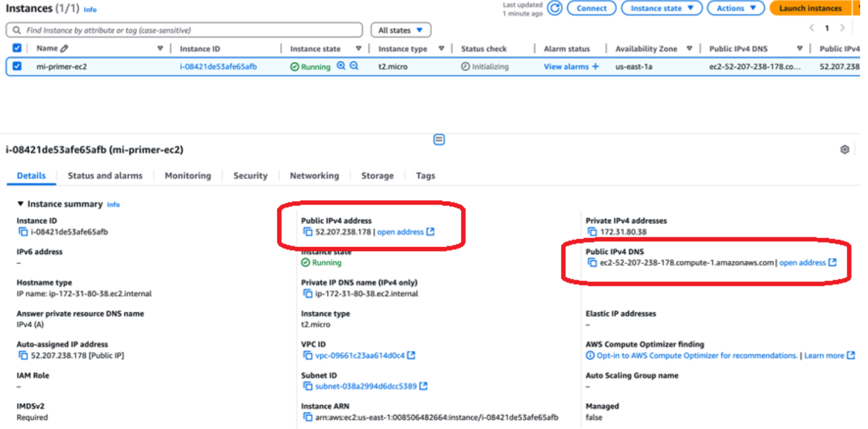The image size is (868, 429).
Task: Click the refresh instances icon
Action: click(554, 8)
